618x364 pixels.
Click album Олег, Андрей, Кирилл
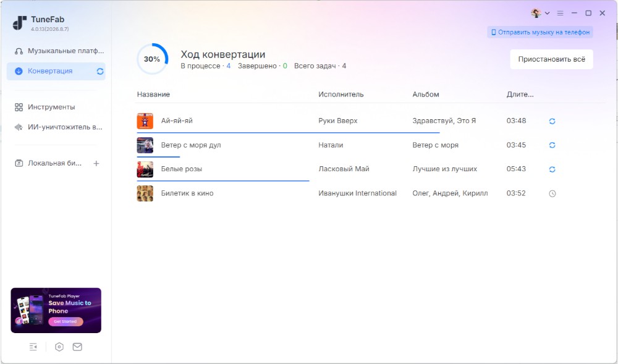pyautogui.click(x=450, y=193)
